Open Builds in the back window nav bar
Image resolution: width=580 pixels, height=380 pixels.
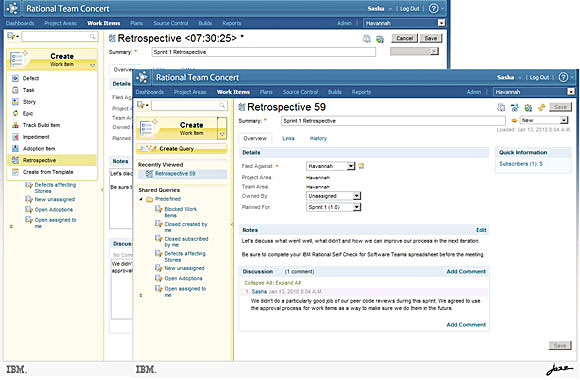[205, 23]
